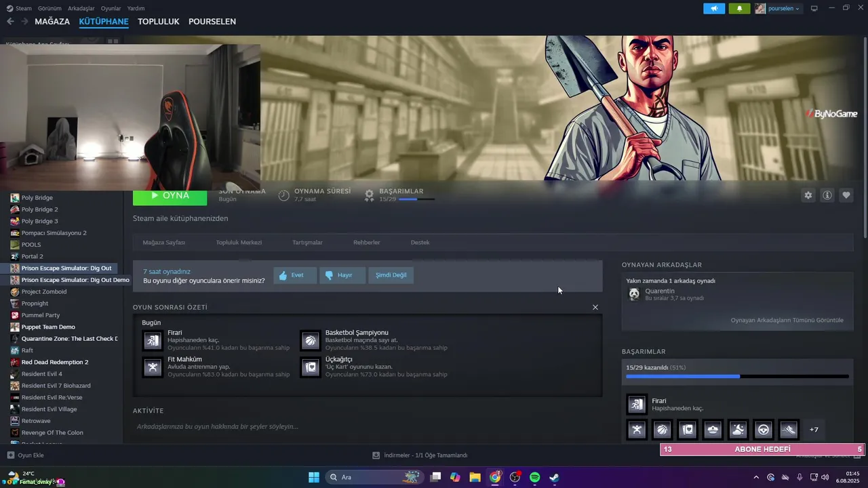The width and height of the screenshot is (868, 488).
Task: Select the steering wheel achievement icon
Action: [764, 430]
